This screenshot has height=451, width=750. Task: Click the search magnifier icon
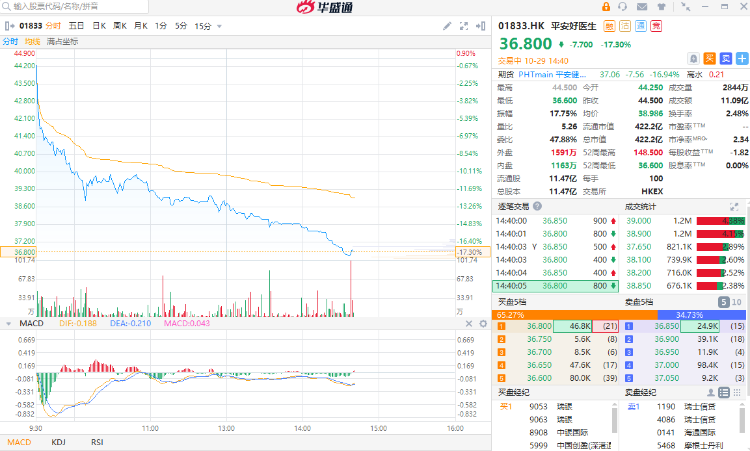tap(6, 6)
